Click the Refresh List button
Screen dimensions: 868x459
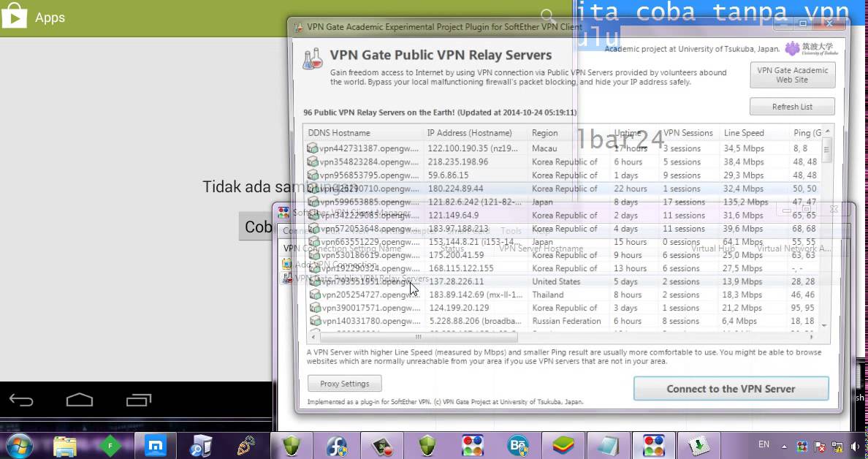(x=792, y=107)
